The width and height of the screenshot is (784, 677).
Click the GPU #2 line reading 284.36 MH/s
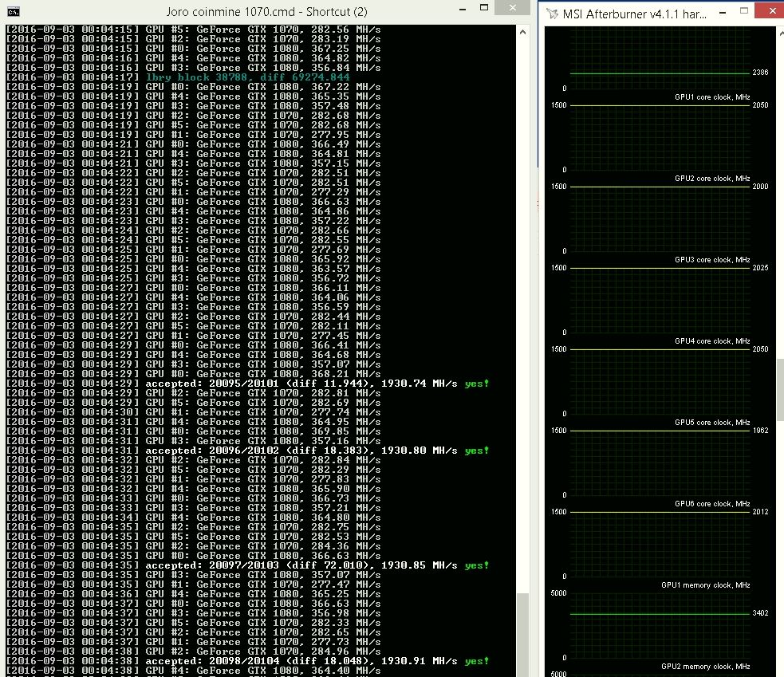click(x=193, y=546)
